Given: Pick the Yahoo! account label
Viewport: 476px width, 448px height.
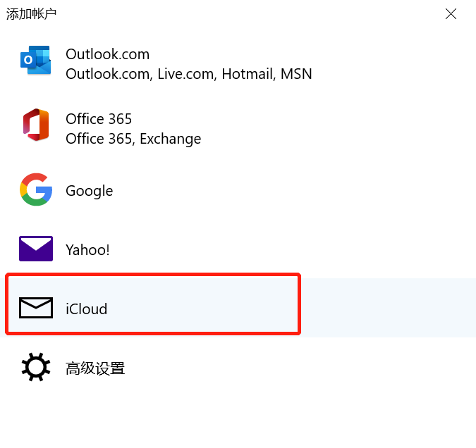Looking at the screenshot, I should (87, 250).
